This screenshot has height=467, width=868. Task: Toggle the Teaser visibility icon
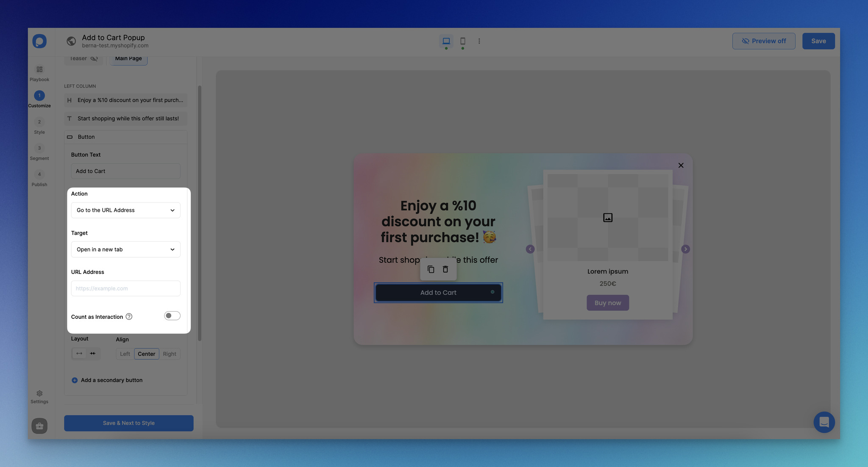(x=94, y=59)
